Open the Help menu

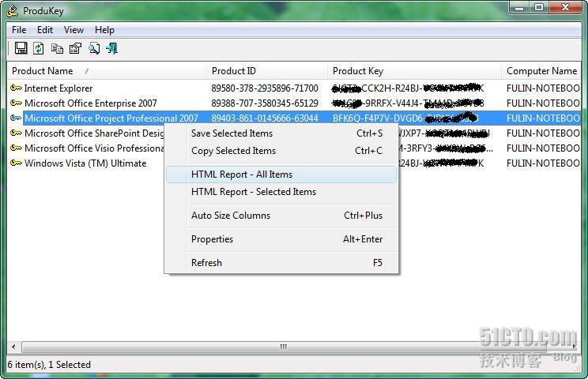click(x=104, y=30)
